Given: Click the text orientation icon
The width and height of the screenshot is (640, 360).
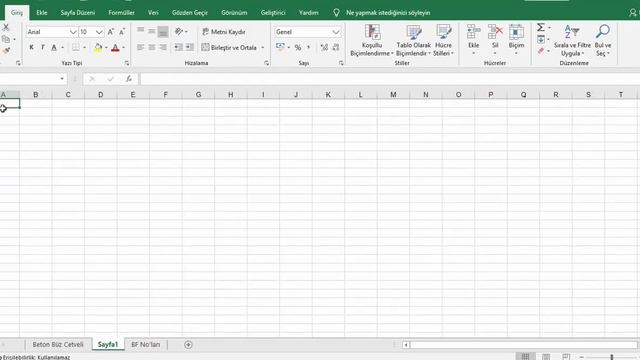Looking at the screenshot, I should pyautogui.click(x=179, y=31).
